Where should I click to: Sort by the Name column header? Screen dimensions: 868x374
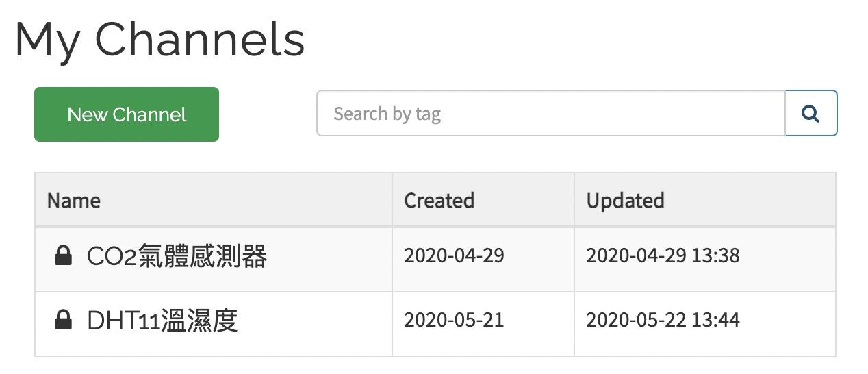[74, 201]
